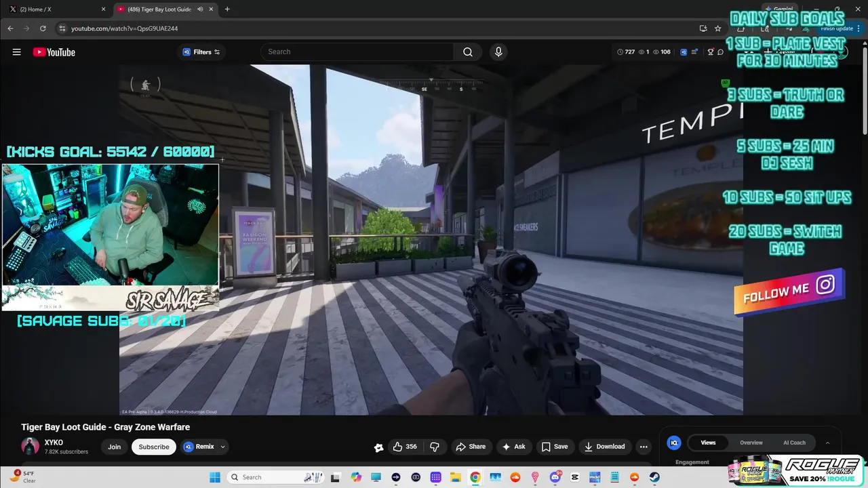868x488 pixels.
Task: Open the XYKO channel name link
Action: (54, 443)
